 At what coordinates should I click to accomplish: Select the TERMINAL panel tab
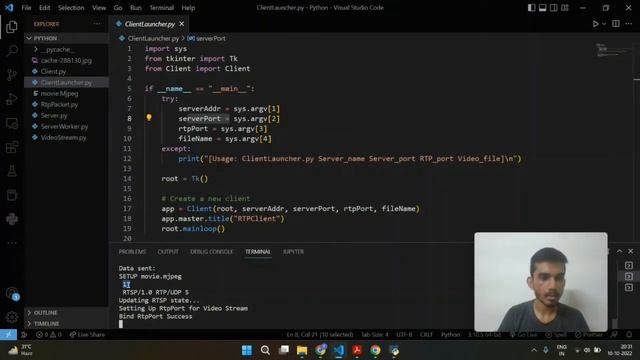coord(258,252)
